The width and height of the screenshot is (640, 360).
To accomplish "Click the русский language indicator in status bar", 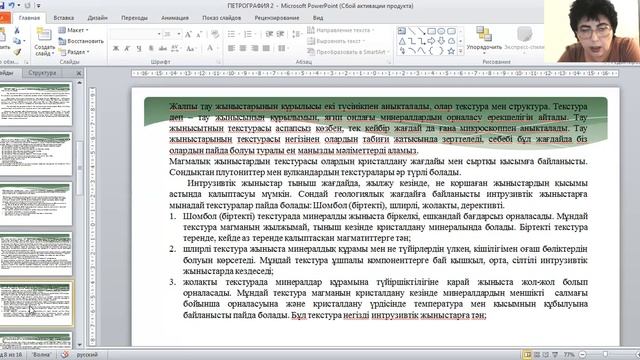I will point(87,355).
